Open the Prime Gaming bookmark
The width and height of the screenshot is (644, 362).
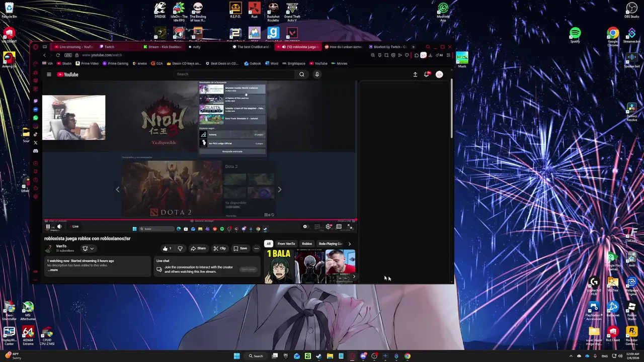(115, 63)
